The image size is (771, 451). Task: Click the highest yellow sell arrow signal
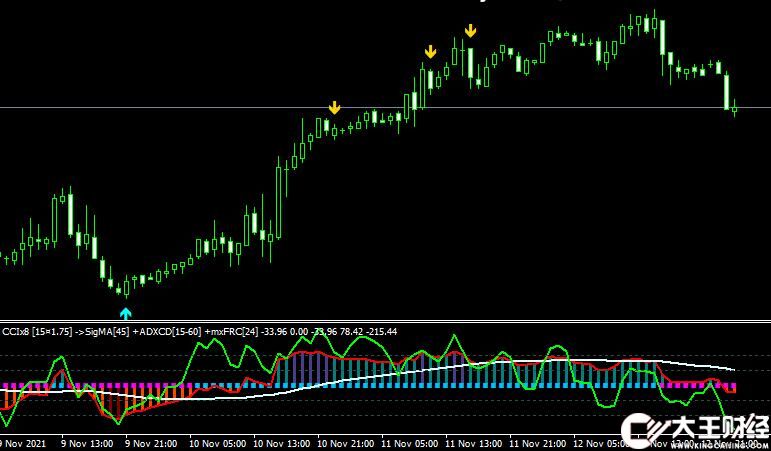coord(471,30)
